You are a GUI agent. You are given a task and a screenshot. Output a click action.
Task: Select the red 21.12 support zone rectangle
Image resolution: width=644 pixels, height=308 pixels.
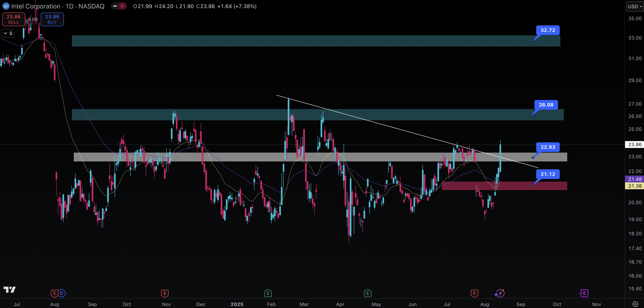[504, 186]
